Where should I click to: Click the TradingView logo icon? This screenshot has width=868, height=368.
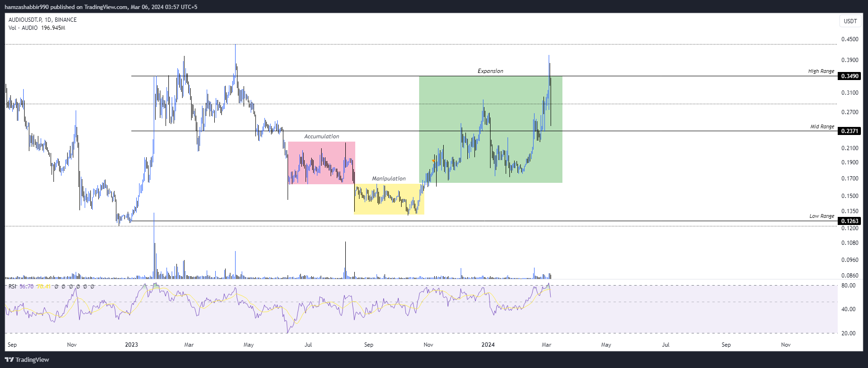pos(9,359)
